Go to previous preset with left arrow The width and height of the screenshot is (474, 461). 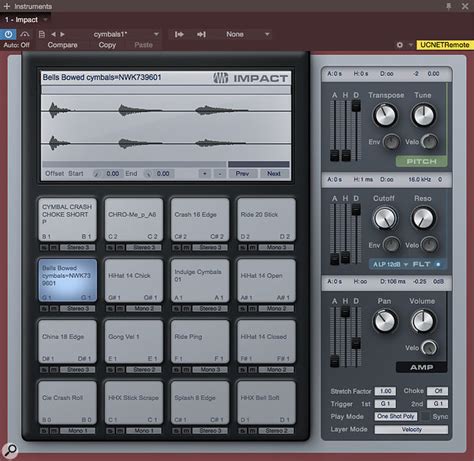(x=53, y=34)
